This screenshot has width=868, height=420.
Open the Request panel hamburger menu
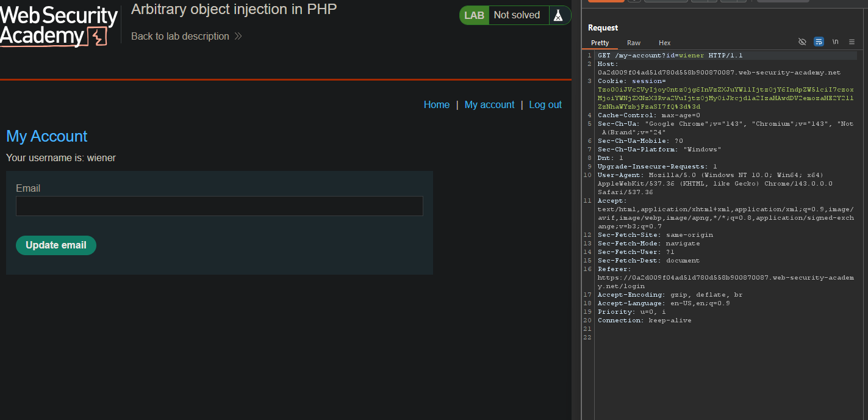[x=852, y=42]
